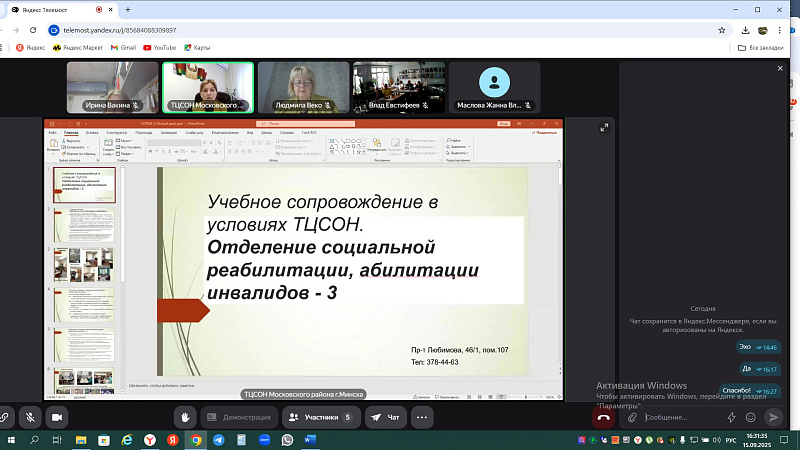
Task: Open the Gmail bookmark
Action: 123,47
